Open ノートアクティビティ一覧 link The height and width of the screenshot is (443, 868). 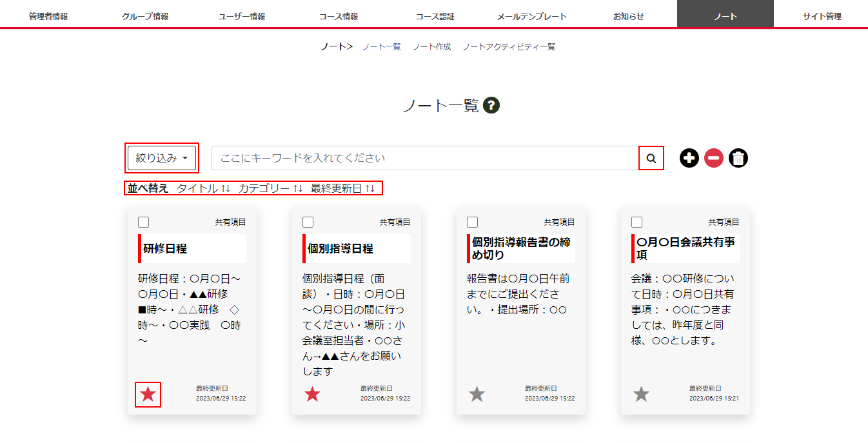(509, 47)
